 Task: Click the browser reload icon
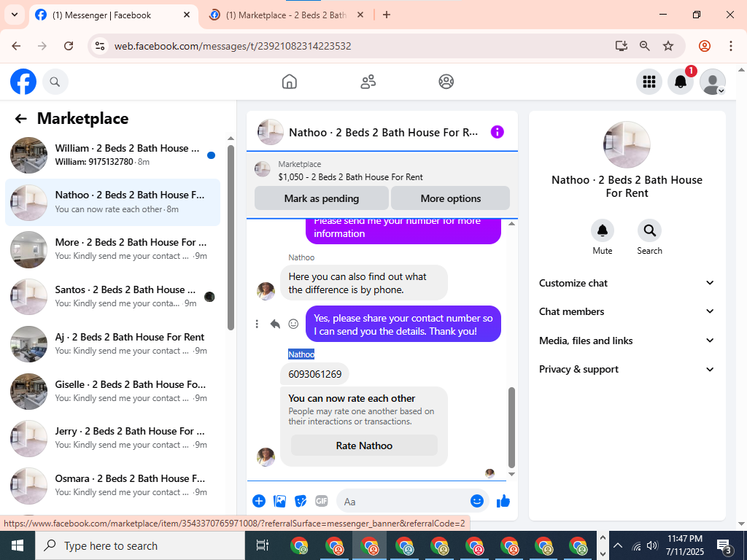pos(69,46)
